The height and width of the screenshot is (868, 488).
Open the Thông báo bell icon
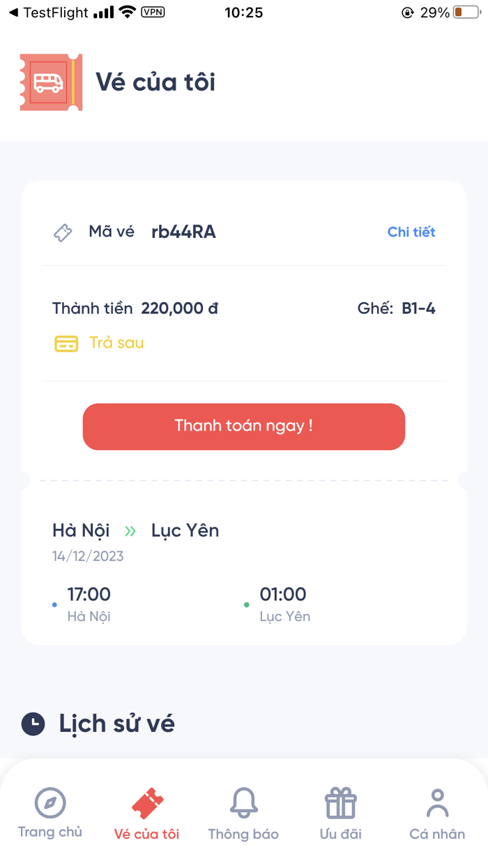coord(243,803)
